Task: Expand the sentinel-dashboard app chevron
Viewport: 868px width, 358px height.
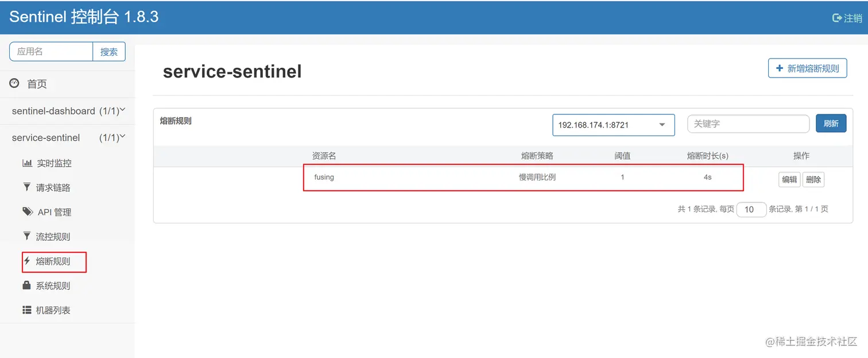Action: (x=122, y=110)
